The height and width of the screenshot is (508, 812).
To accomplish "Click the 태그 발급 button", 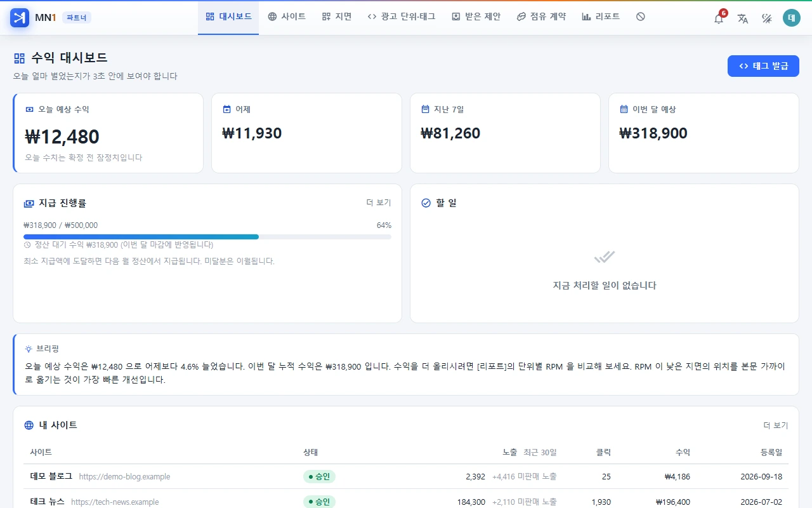I will click(763, 66).
